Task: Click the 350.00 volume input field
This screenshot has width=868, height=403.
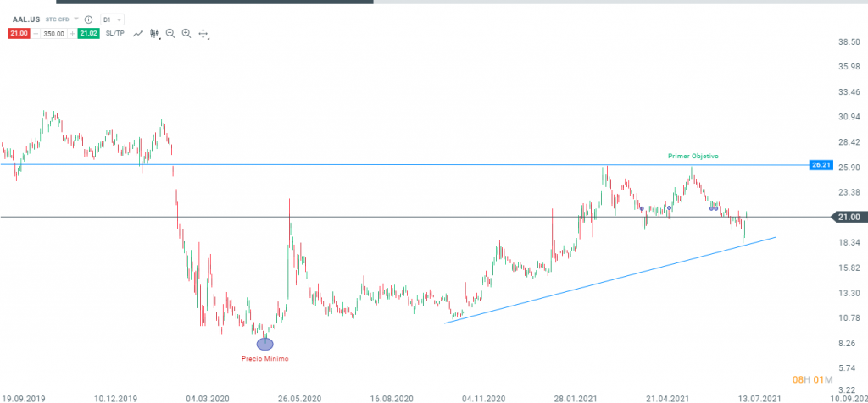Action: coord(54,34)
